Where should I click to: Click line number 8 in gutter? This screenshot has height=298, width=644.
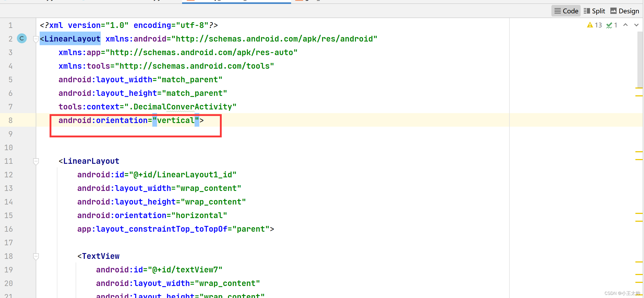(x=10, y=120)
